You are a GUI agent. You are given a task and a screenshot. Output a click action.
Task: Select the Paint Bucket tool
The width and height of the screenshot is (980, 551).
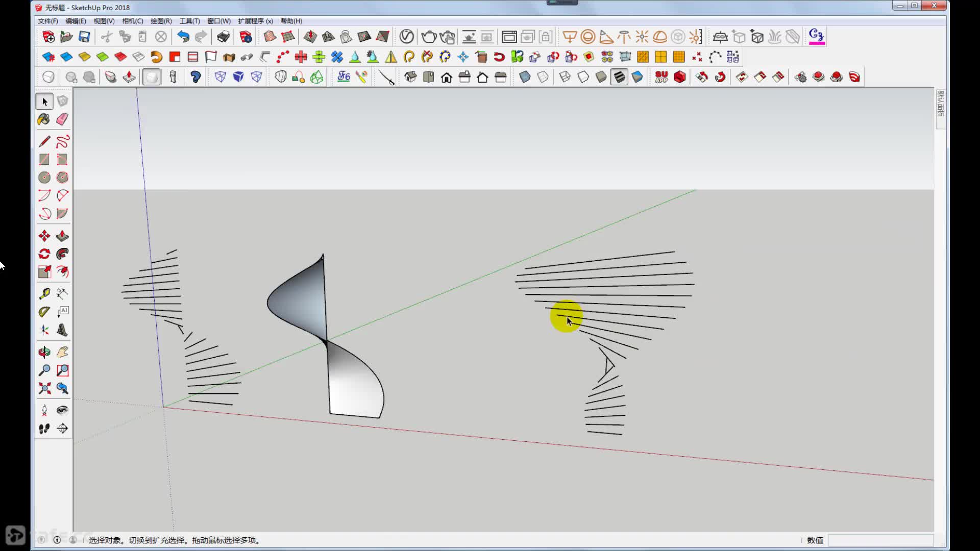[x=44, y=119]
